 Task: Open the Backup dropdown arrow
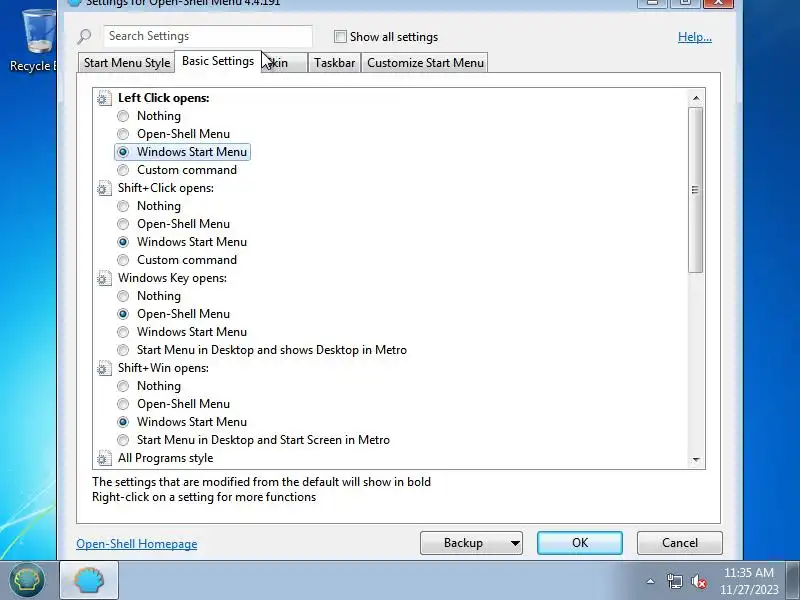[x=515, y=543]
